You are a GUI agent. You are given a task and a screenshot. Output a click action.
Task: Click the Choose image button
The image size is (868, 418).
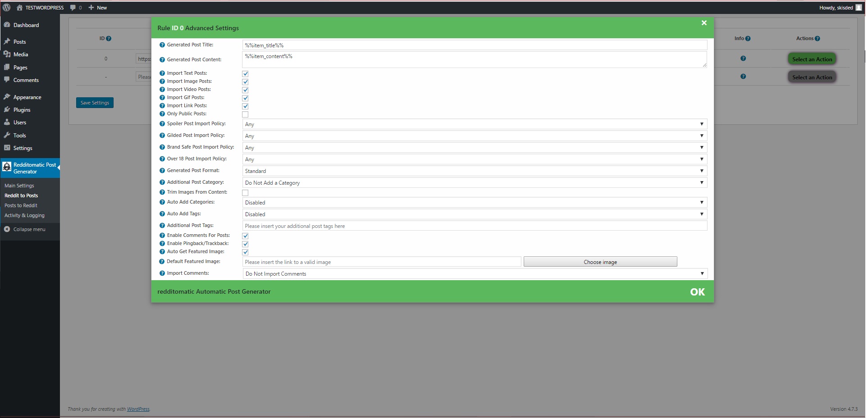[600, 262]
